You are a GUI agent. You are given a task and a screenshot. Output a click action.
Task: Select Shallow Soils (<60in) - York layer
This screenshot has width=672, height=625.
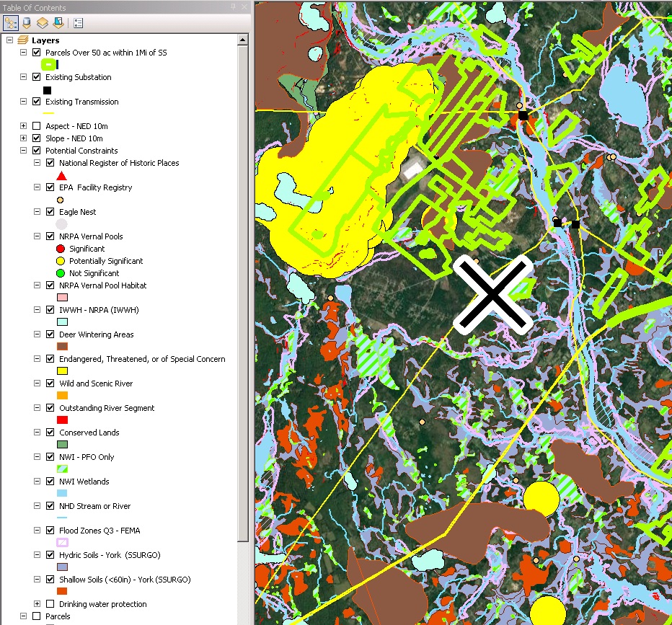pos(125,579)
